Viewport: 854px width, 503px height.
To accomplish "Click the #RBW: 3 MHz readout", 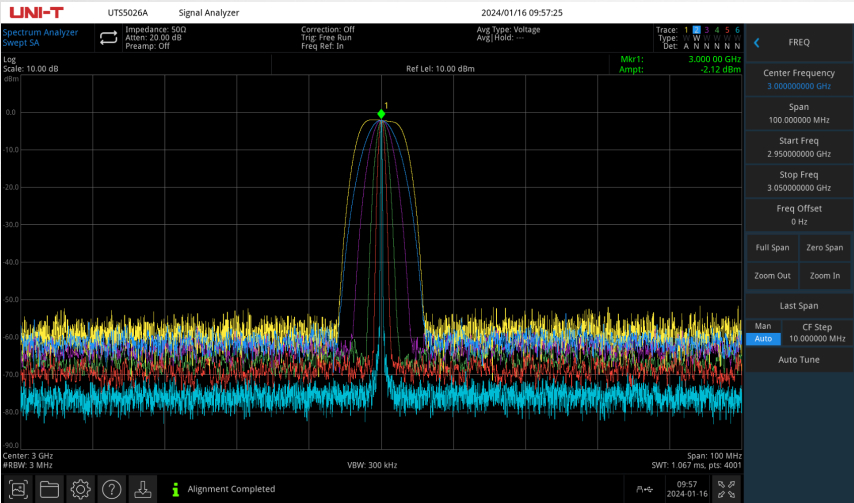I will tap(28, 465).
